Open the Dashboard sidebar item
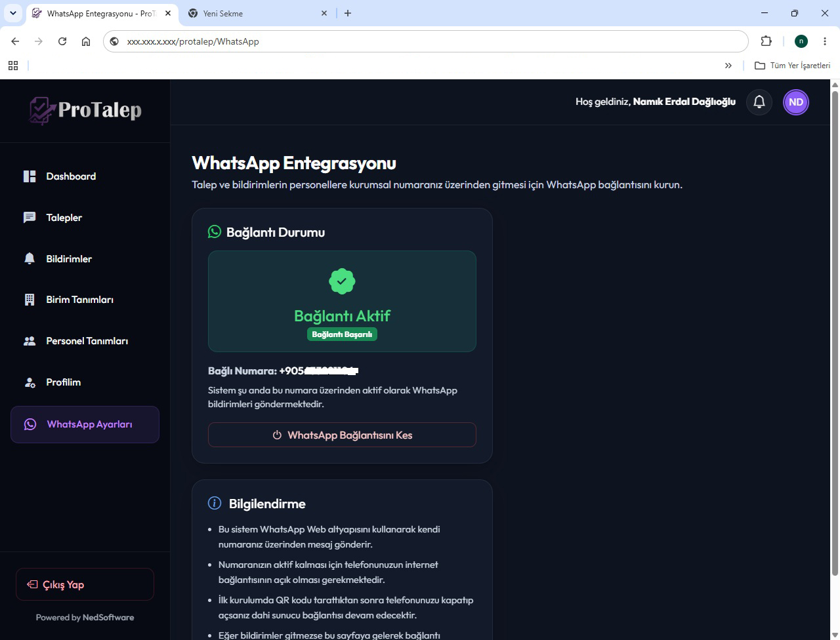This screenshot has height=640, width=840. pyautogui.click(x=85, y=176)
